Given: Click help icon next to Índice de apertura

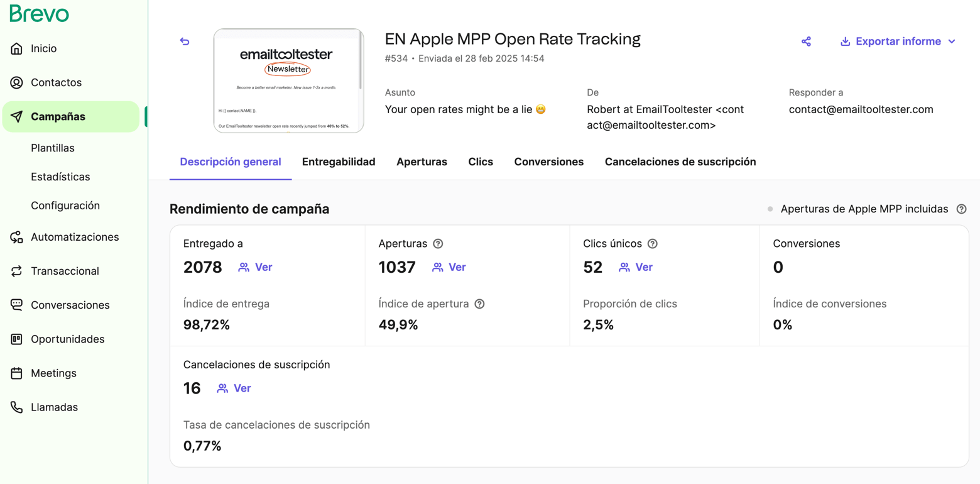Looking at the screenshot, I should point(480,304).
